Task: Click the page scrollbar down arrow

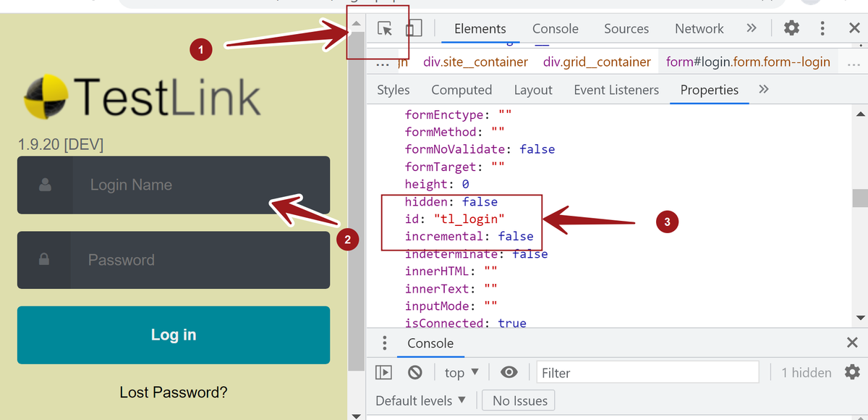Action: (355, 416)
